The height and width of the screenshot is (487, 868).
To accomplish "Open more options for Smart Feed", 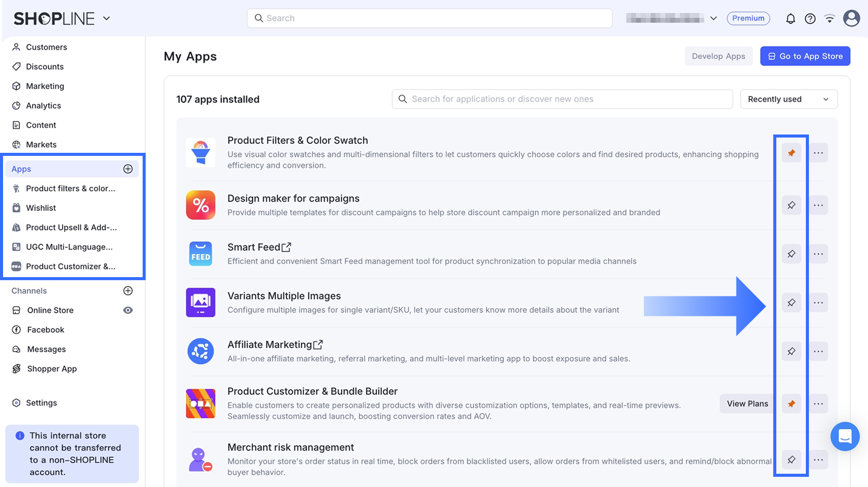I will (818, 254).
